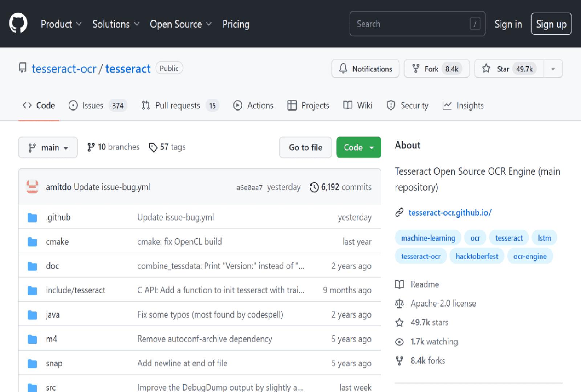The width and height of the screenshot is (581, 392).
Task: Open the main branch selector dropdown
Action: click(48, 148)
